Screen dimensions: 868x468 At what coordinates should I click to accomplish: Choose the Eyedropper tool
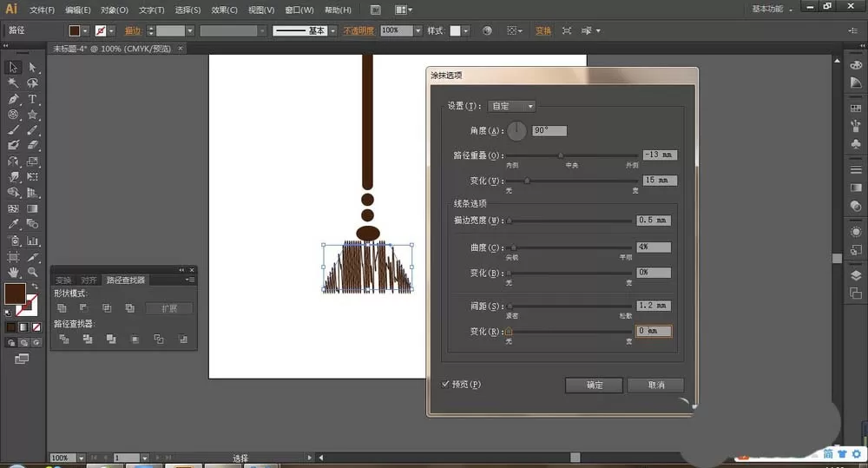click(13, 224)
